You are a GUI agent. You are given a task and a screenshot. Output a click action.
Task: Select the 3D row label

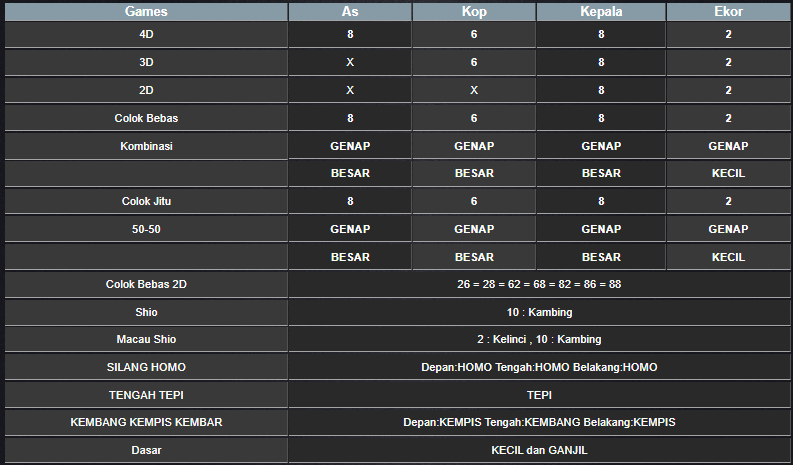pyautogui.click(x=146, y=62)
